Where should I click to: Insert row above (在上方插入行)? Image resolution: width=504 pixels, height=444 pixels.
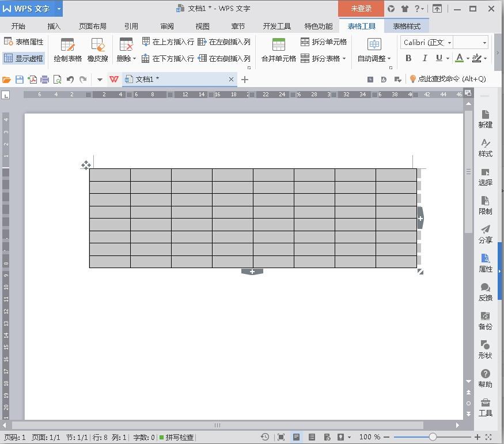(168, 42)
